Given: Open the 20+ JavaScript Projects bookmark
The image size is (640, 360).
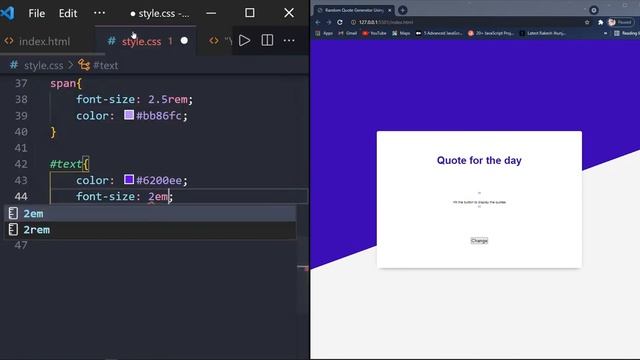Looking at the screenshot, I should pyautogui.click(x=491, y=33).
